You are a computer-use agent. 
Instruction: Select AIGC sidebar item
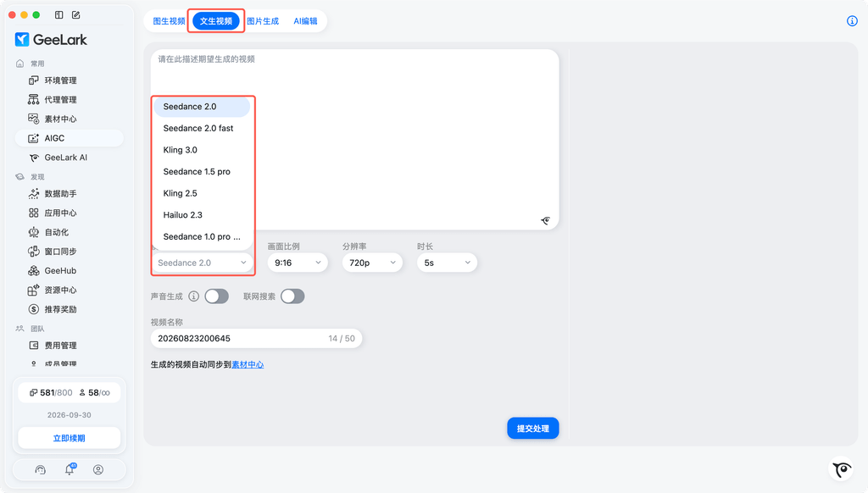click(70, 138)
